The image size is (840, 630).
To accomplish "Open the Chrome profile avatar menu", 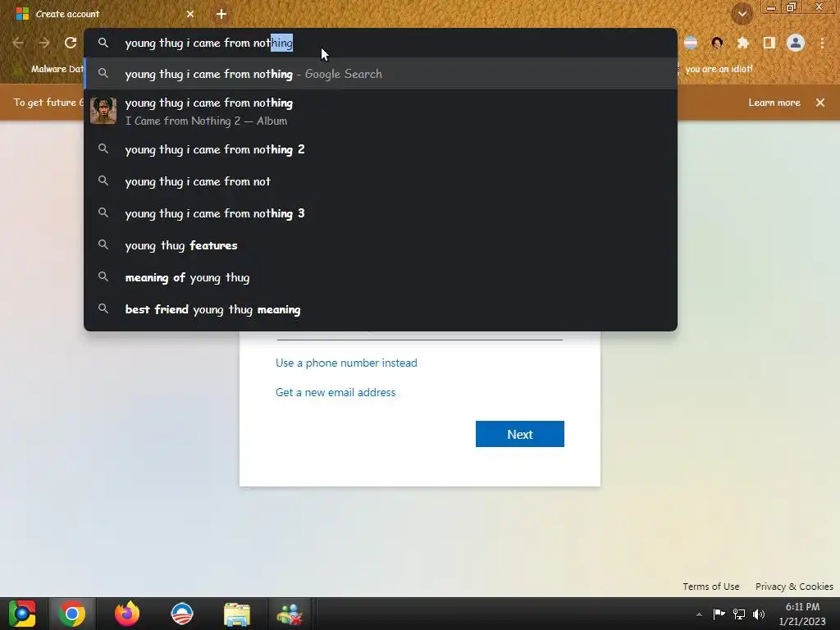I will click(x=796, y=43).
